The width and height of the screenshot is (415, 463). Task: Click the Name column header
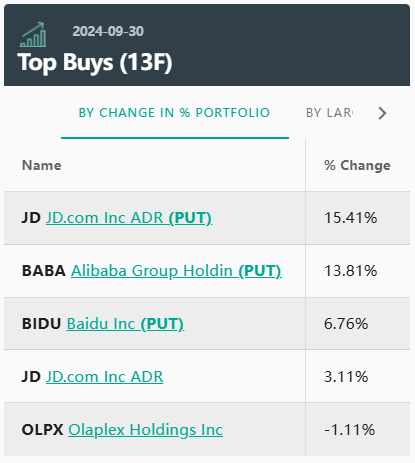42,165
